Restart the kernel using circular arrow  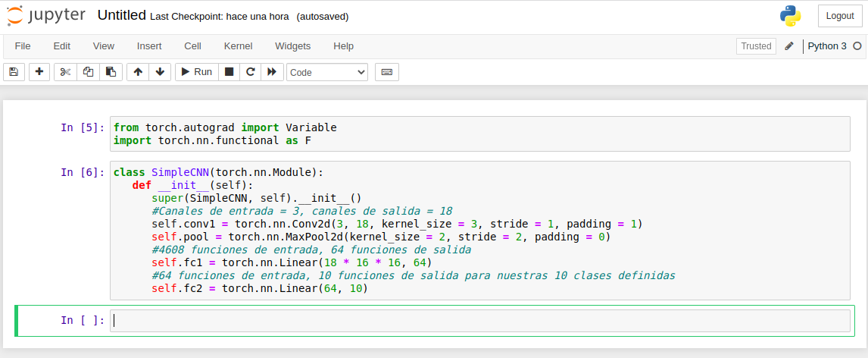pos(250,72)
